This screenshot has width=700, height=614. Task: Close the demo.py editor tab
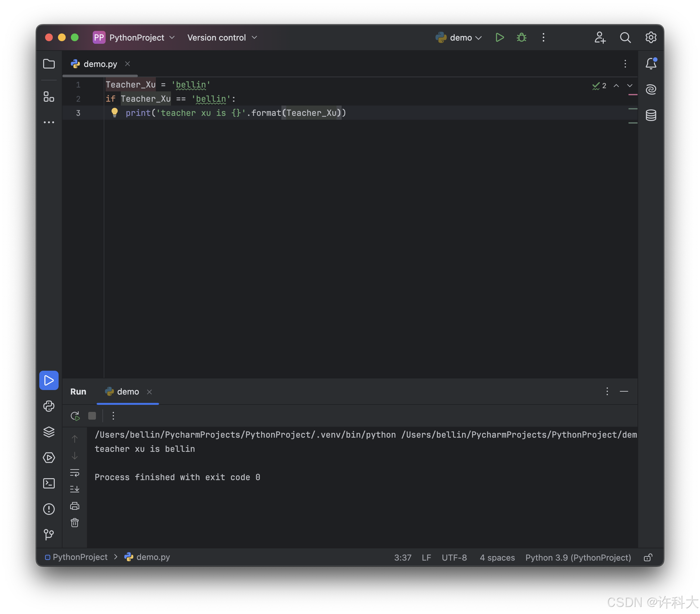[x=128, y=64]
